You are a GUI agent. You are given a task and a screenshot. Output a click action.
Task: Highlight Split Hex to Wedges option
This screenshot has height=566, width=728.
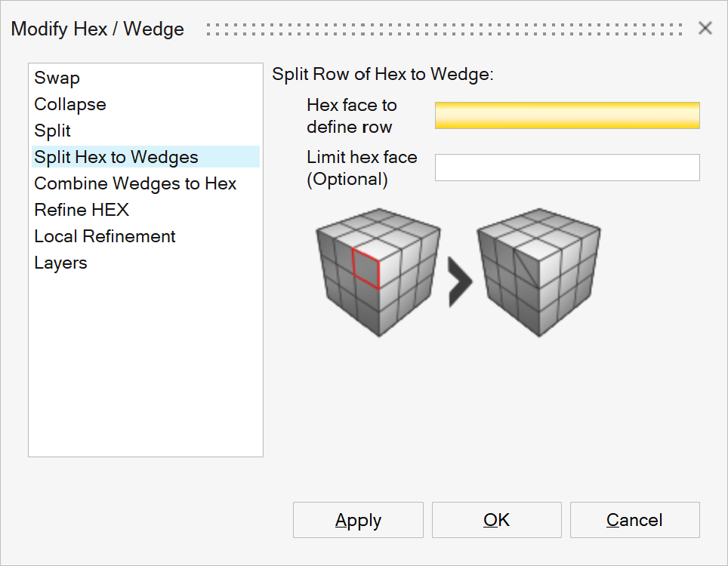116,157
